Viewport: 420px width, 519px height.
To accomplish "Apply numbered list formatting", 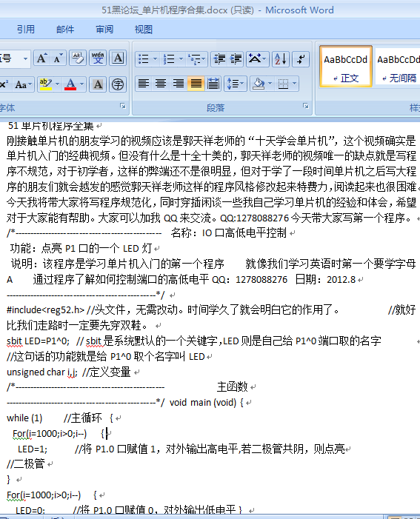I will [169, 59].
